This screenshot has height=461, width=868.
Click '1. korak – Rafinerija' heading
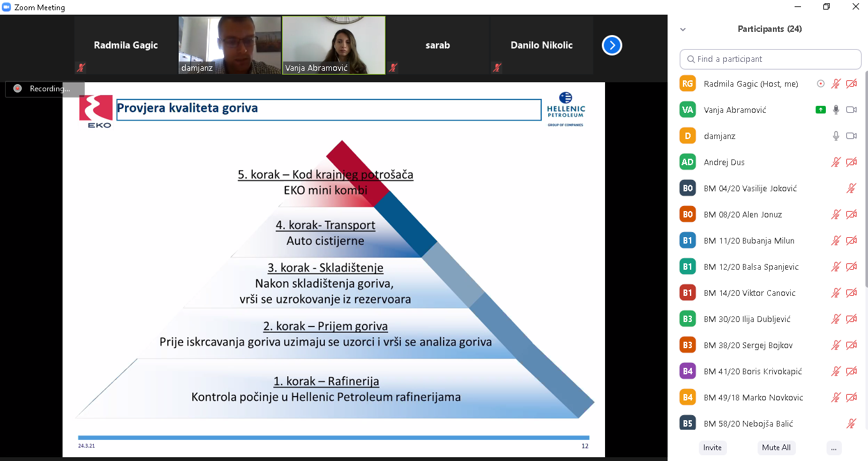tap(326, 381)
